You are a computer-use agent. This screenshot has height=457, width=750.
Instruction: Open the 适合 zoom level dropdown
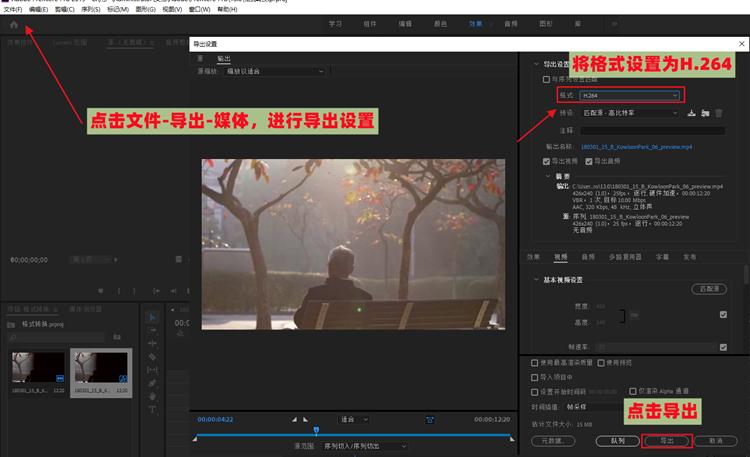pos(354,420)
